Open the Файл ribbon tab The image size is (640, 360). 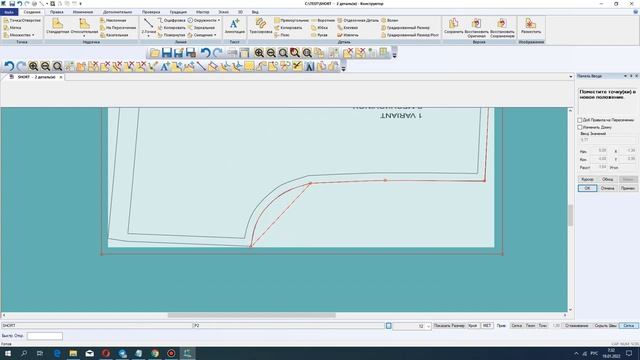(9, 12)
